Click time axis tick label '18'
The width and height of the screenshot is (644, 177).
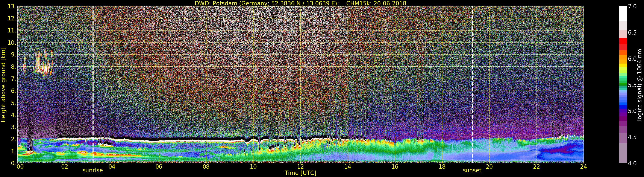(x=442, y=167)
